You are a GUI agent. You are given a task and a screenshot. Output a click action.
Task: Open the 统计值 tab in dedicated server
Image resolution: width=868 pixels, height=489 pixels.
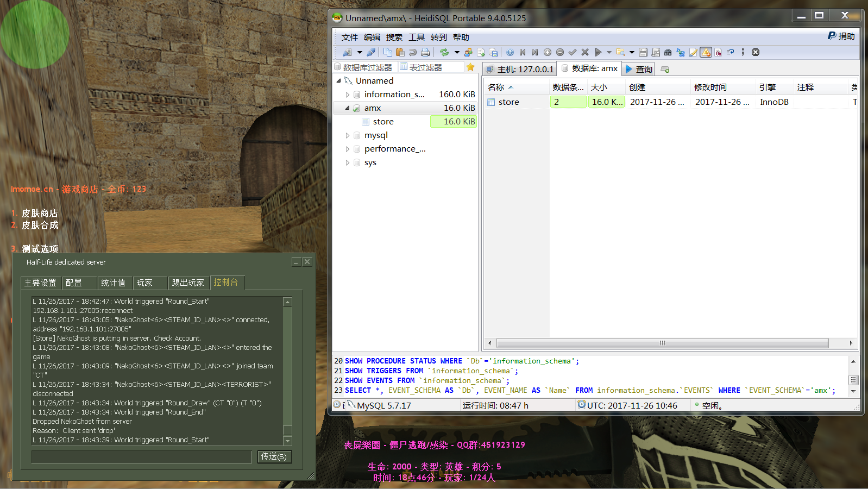pyautogui.click(x=115, y=283)
